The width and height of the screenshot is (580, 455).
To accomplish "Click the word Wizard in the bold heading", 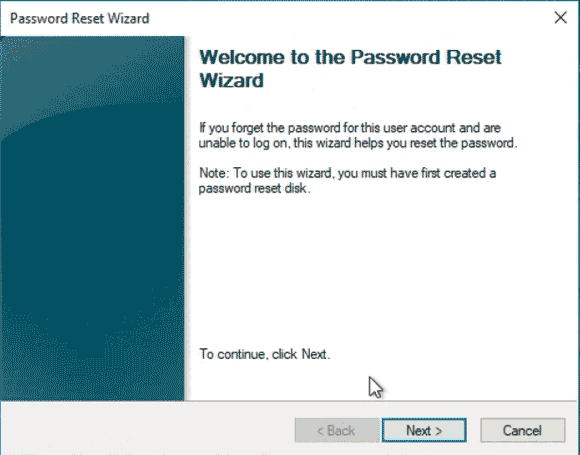I will (x=232, y=80).
